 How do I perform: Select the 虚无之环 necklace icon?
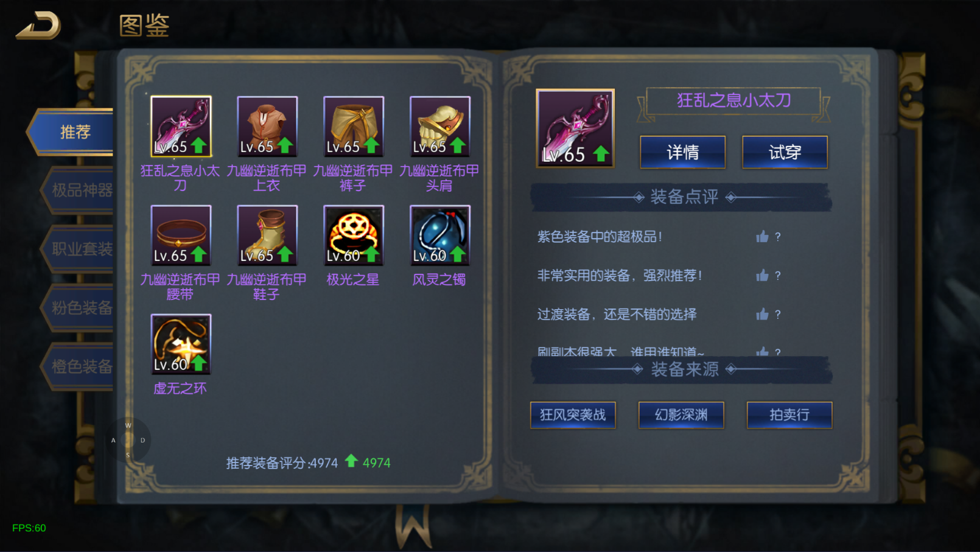tap(181, 344)
